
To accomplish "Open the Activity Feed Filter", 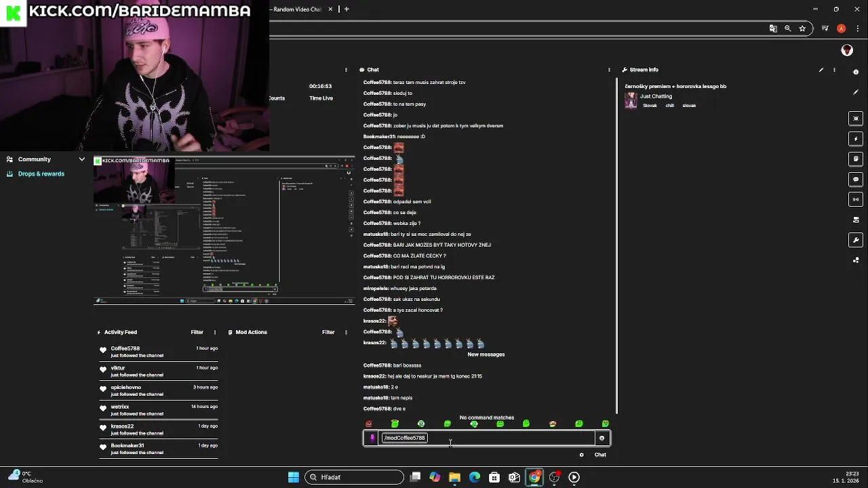I will (x=197, y=332).
